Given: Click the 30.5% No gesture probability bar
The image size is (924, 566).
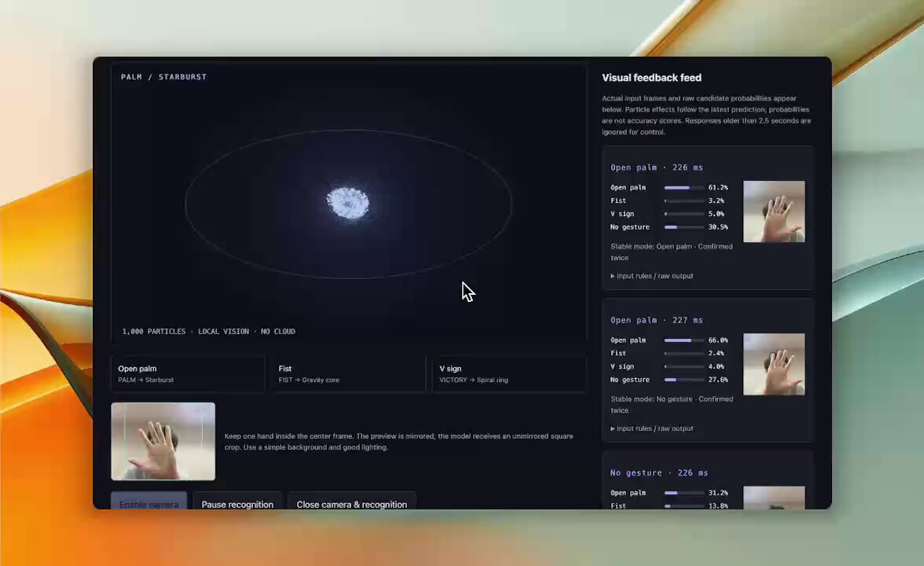Looking at the screenshot, I should click(x=684, y=227).
